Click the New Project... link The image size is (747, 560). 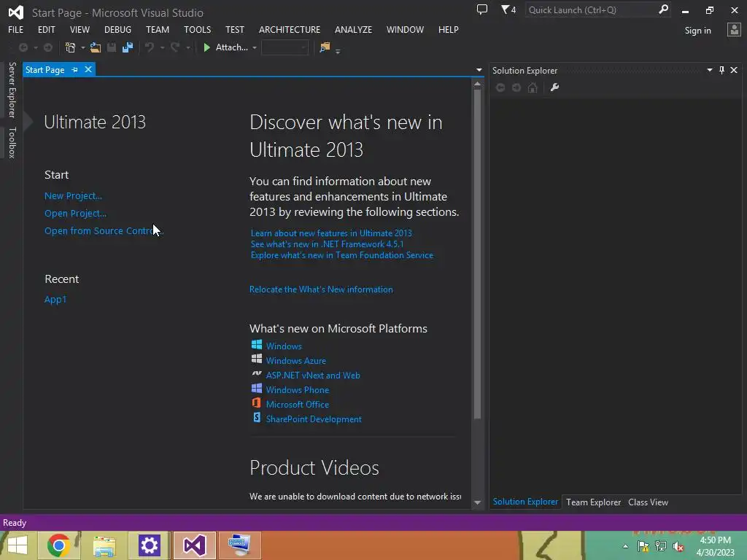(x=73, y=195)
